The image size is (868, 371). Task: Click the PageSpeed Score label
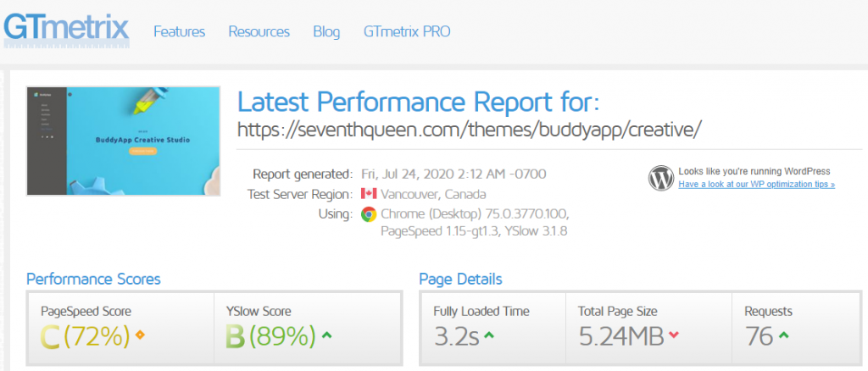(x=86, y=312)
